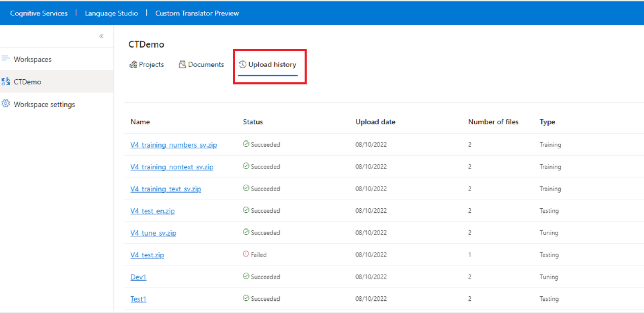The width and height of the screenshot is (644, 313).
Task: Select the Upload history tab
Action: click(x=268, y=64)
